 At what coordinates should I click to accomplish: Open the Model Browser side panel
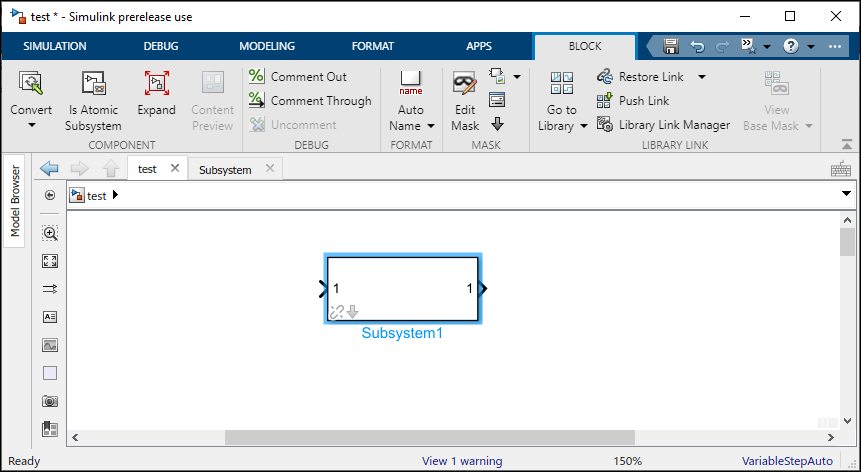click(x=15, y=201)
